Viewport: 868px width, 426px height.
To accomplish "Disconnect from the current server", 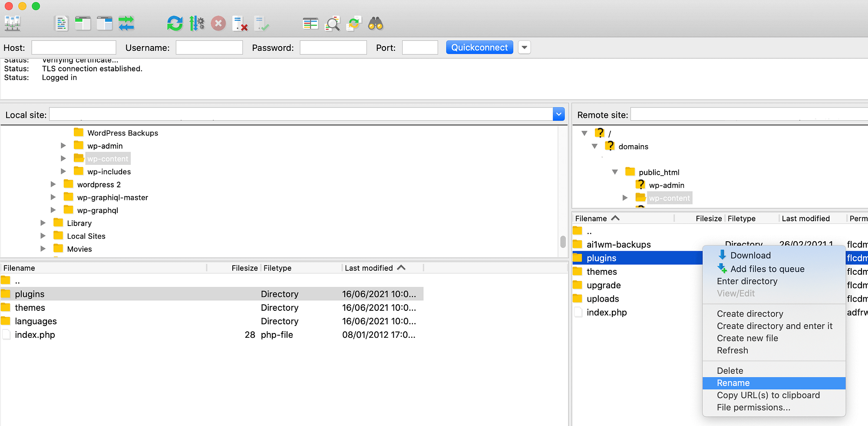I will pyautogui.click(x=240, y=23).
